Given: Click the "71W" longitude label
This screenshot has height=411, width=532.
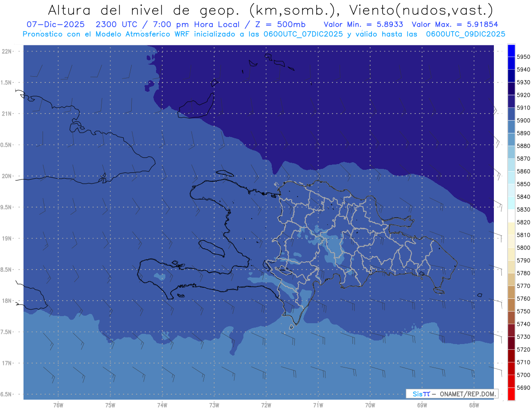Looking at the screenshot, I should click(318, 405).
